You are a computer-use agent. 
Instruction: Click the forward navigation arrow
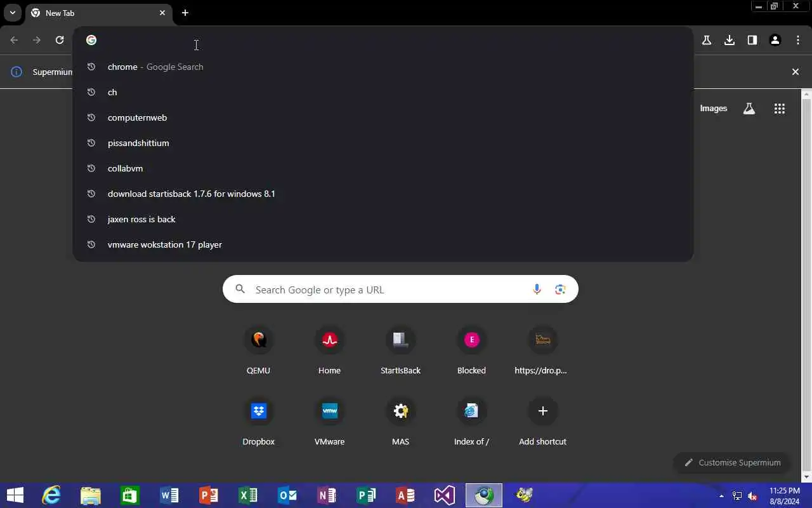[x=37, y=40]
